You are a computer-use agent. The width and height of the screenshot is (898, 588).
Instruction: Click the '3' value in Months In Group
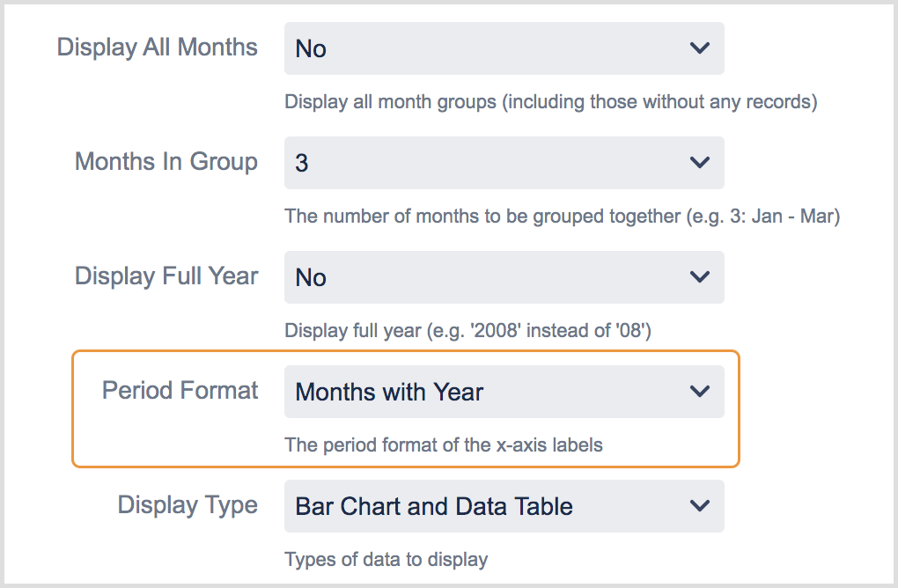[303, 163]
